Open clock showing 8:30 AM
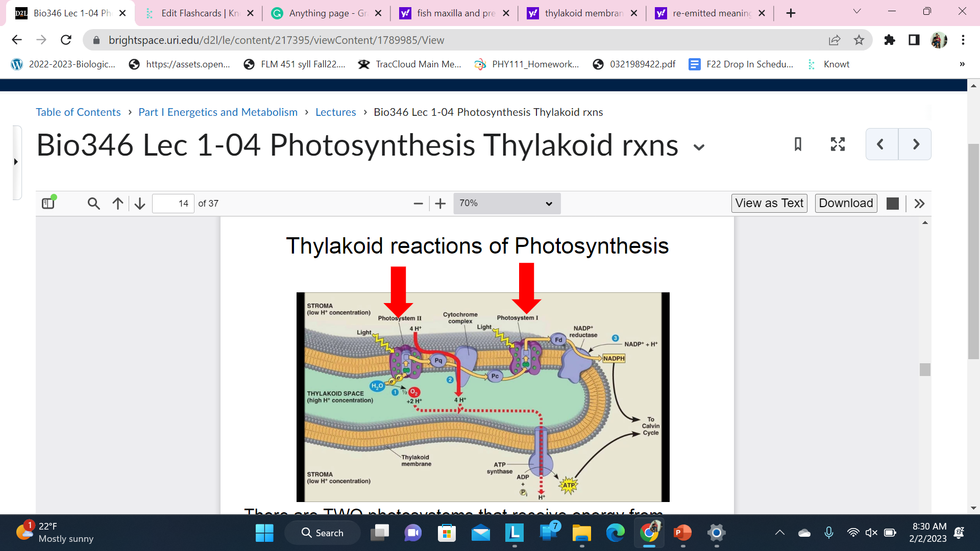This screenshot has height=551, width=980. (929, 533)
